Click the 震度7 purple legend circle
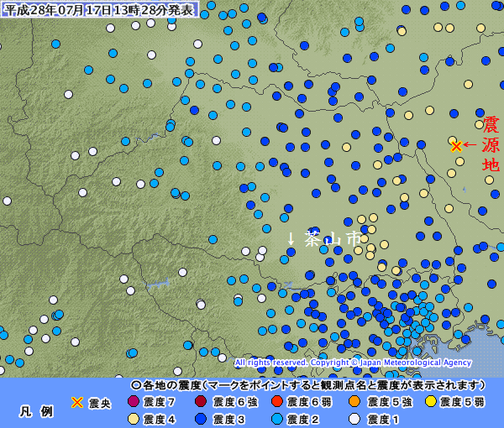The image size is (504, 428). click(132, 402)
